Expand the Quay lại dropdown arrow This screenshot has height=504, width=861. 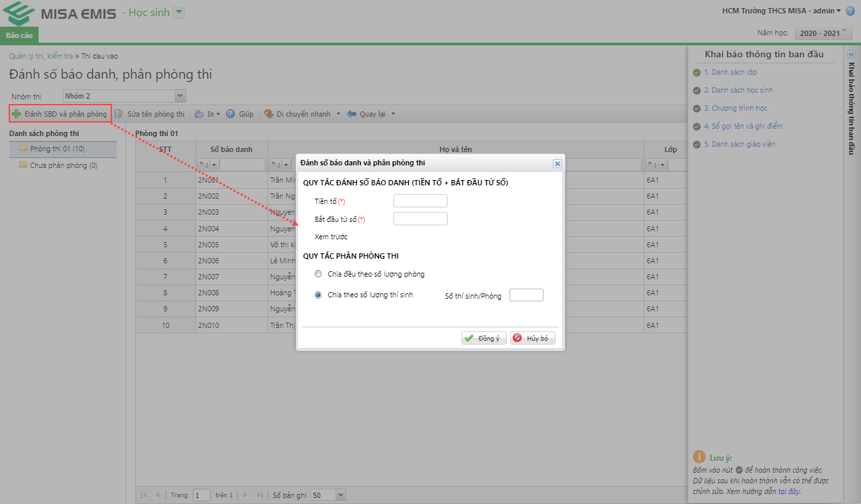pyautogui.click(x=393, y=114)
